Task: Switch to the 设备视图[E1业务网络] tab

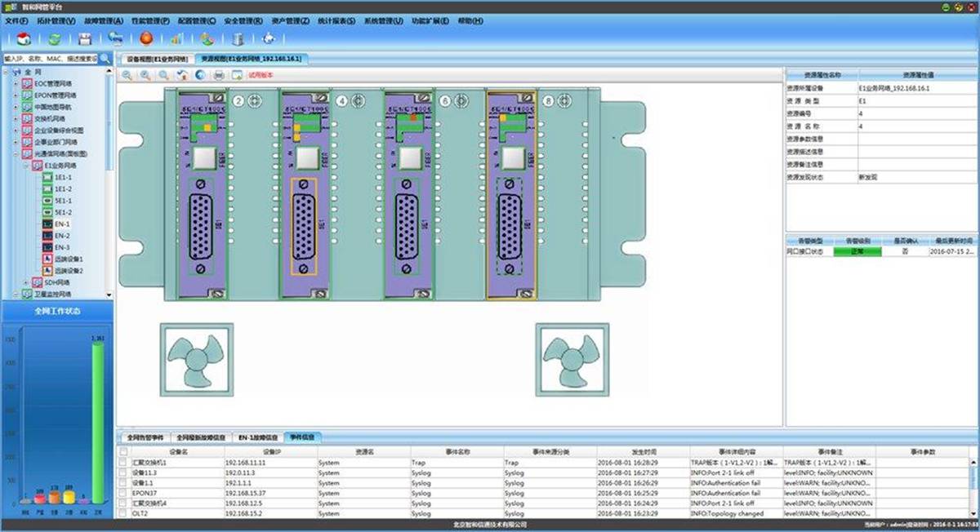Action: coord(156,59)
